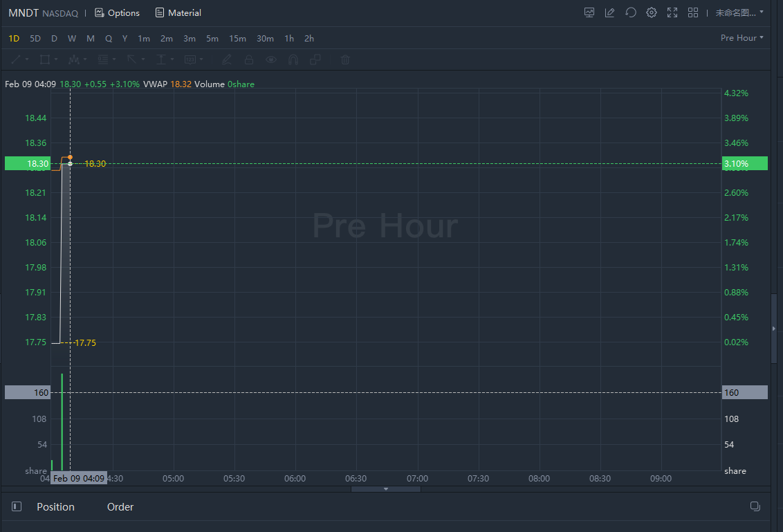Click the green 3.10% percent axis label

pyautogui.click(x=744, y=163)
